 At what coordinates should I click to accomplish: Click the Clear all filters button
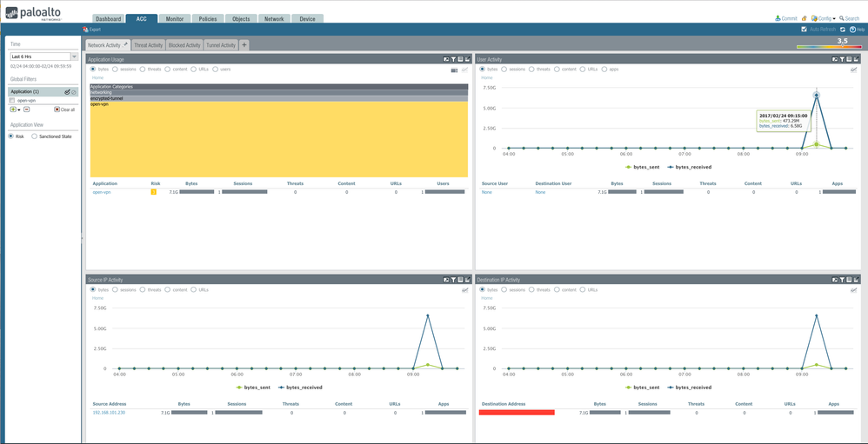pyautogui.click(x=64, y=109)
